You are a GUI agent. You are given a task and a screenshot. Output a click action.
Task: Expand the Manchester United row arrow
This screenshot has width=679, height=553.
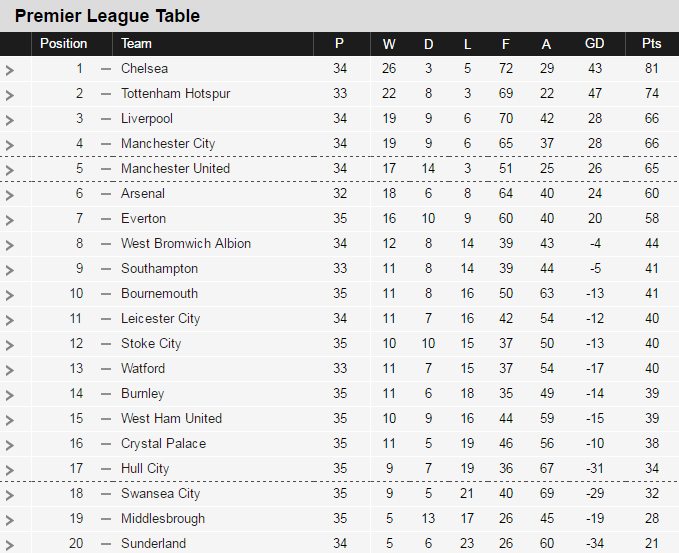[10, 170]
